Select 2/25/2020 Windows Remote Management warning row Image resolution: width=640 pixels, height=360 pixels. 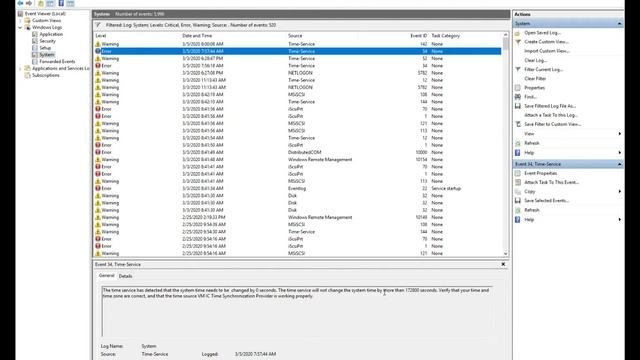click(x=298, y=217)
